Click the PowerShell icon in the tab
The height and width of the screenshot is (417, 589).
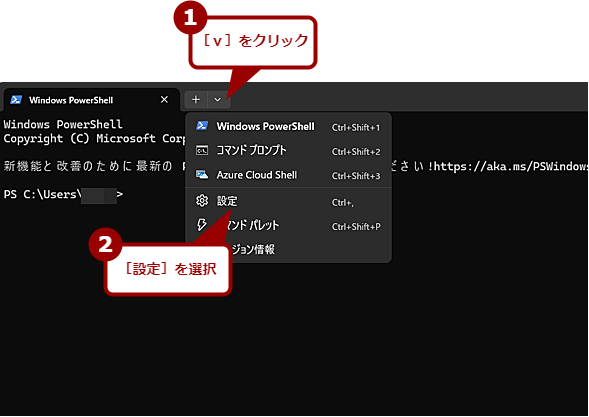pyautogui.click(x=16, y=100)
